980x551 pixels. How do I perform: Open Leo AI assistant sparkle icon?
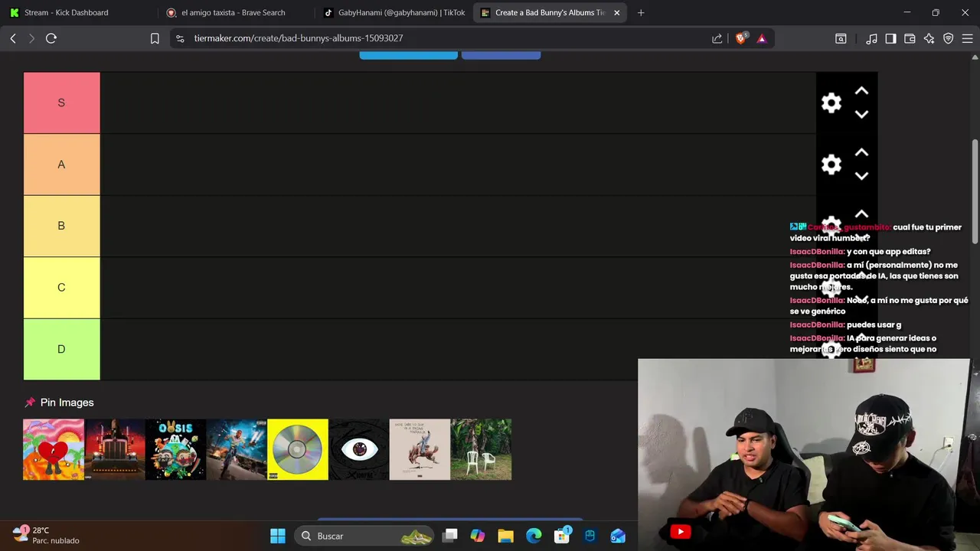click(929, 38)
